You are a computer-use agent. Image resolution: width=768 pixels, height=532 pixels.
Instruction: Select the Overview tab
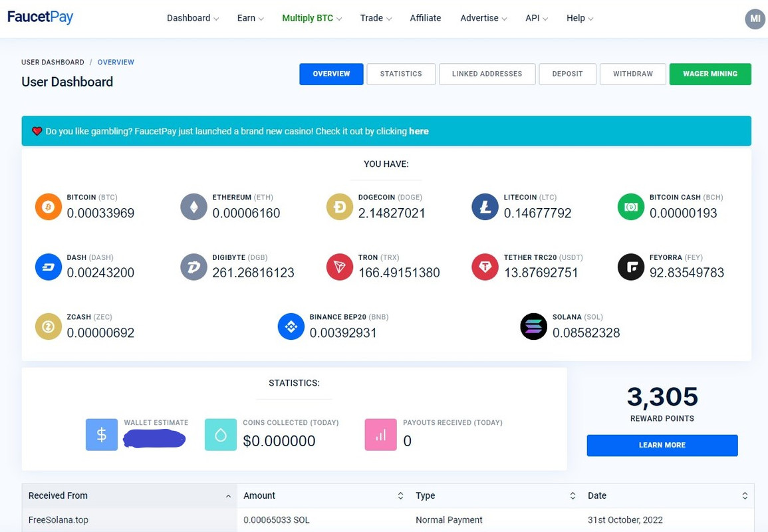tap(332, 74)
